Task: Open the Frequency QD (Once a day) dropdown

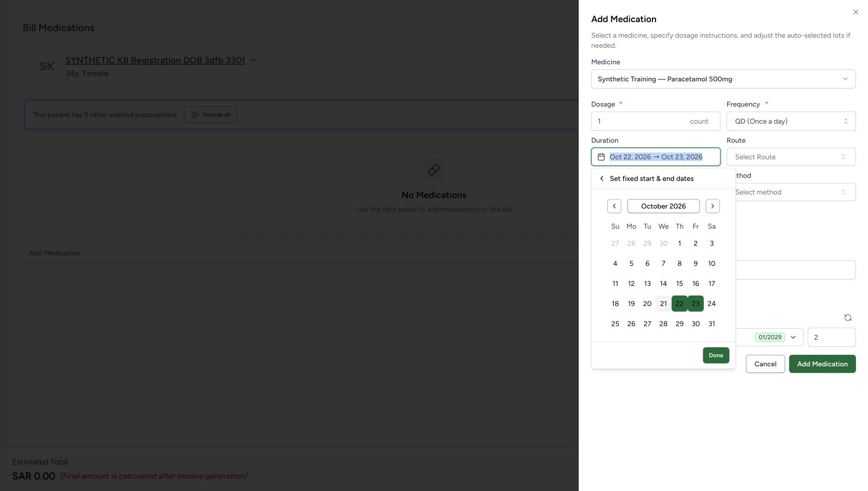Action: [791, 121]
